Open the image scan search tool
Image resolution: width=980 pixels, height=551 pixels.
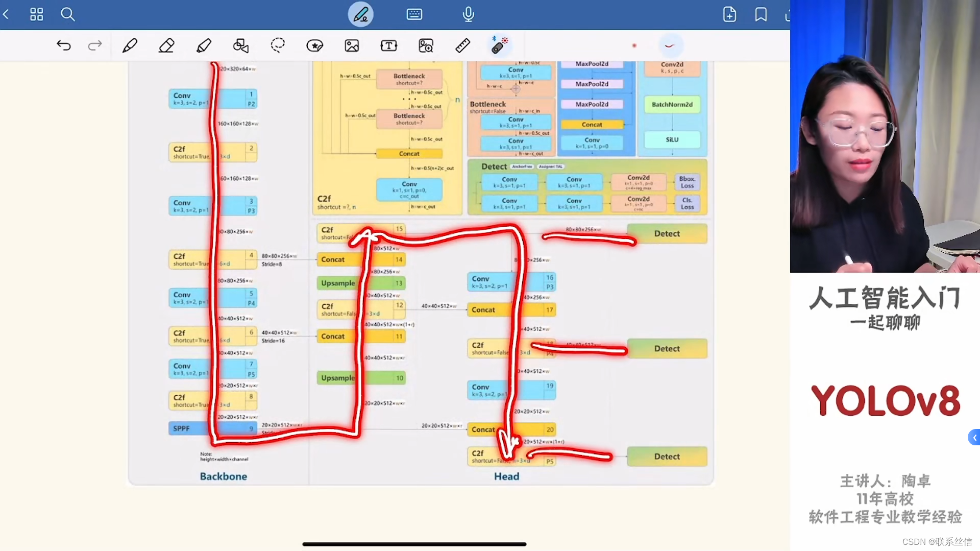pos(426,45)
